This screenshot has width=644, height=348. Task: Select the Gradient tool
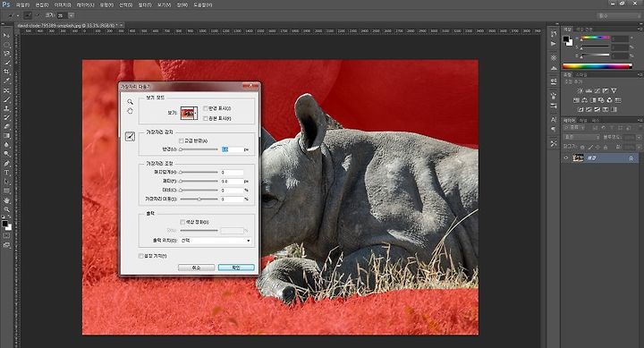pos(6,136)
